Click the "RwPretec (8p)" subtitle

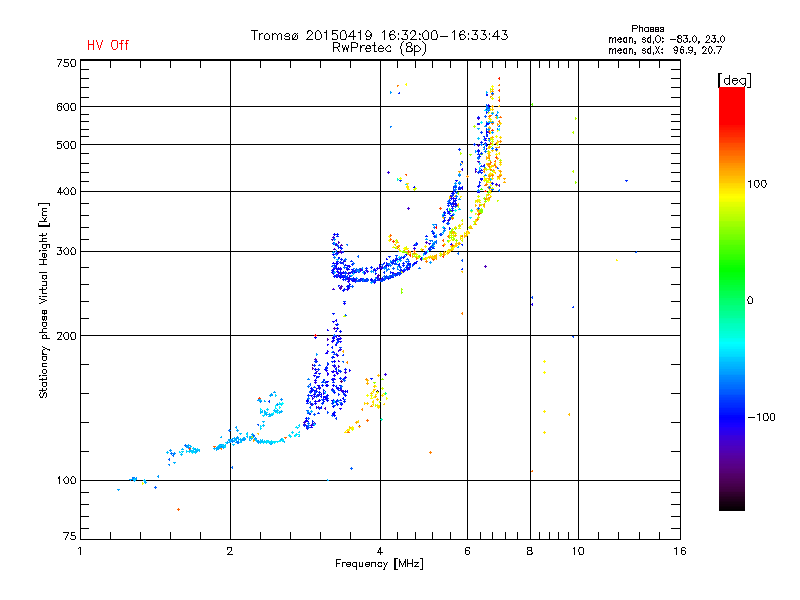coord(379,48)
